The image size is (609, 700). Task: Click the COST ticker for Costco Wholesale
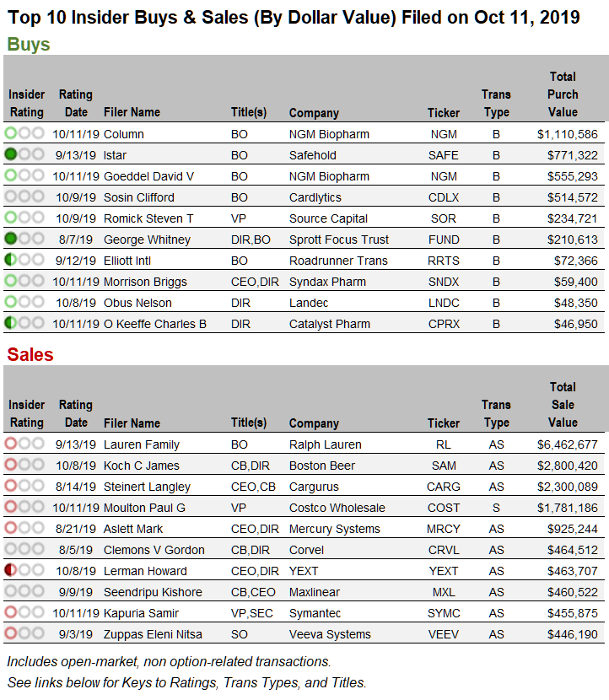(444, 508)
